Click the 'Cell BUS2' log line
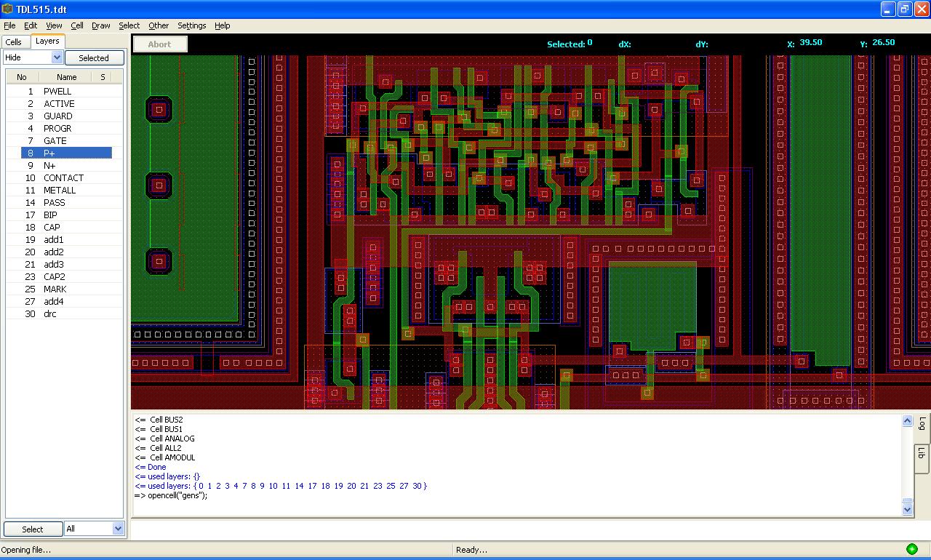 pyautogui.click(x=159, y=420)
